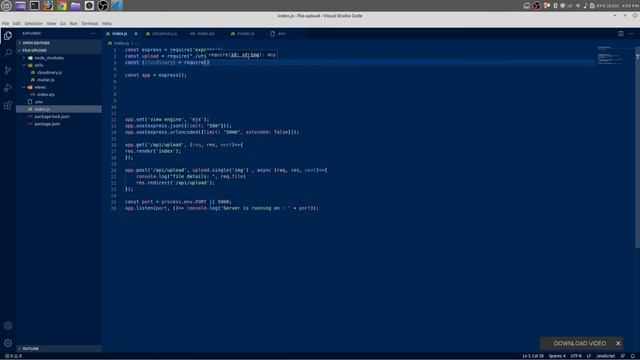This screenshot has width=640, height=360.
Task: Open the Go menu
Action: click(63, 23)
